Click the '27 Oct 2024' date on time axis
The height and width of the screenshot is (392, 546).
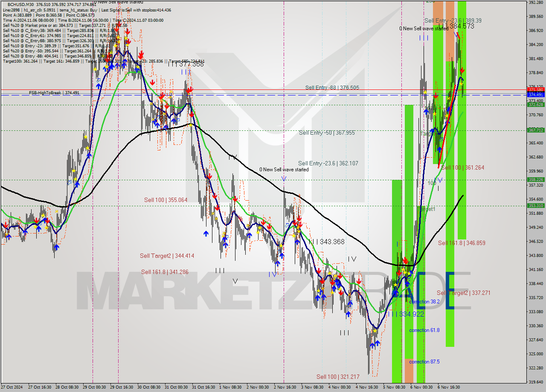[x=12, y=387]
